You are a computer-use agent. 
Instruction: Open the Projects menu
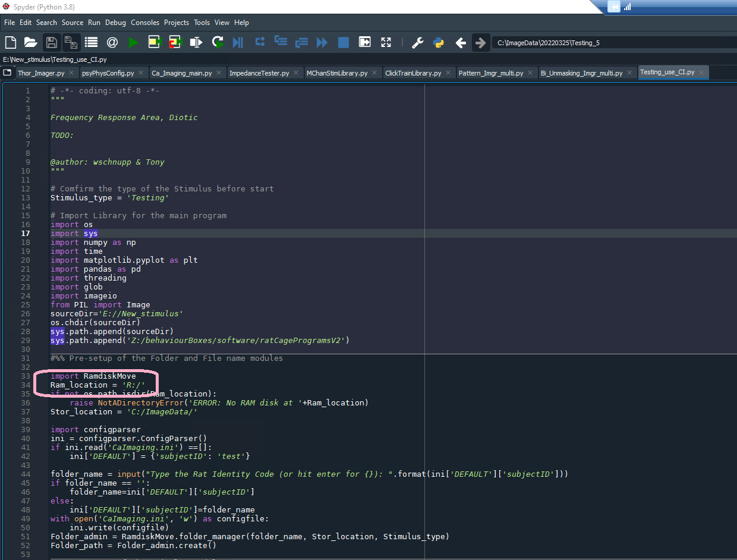point(177,23)
